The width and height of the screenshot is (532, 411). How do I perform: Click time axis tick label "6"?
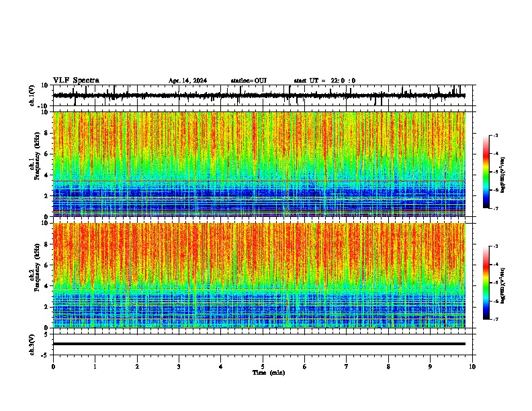coord(305,367)
